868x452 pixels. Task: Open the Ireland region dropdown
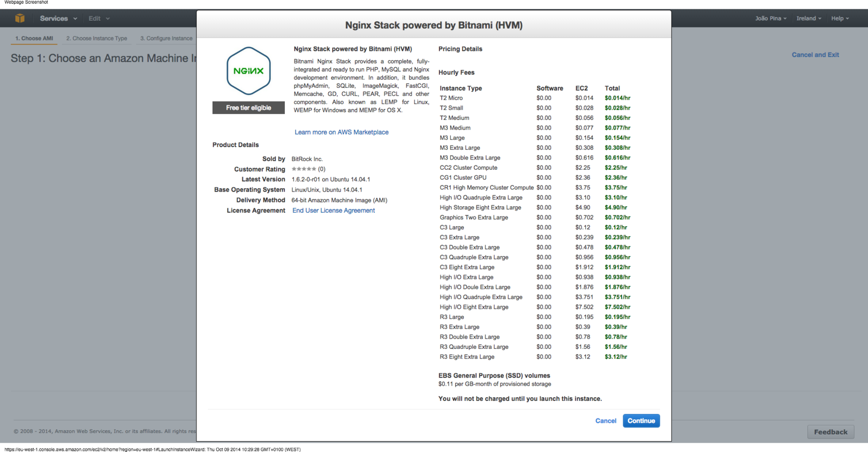pyautogui.click(x=808, y=18)
